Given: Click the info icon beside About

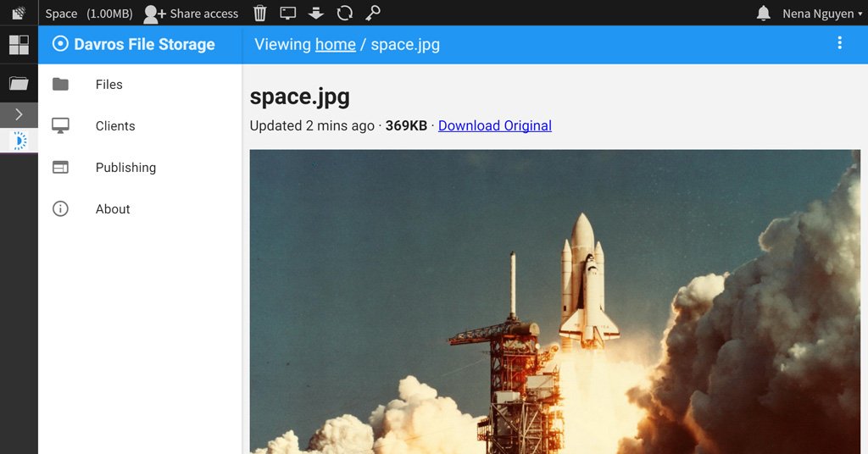Looking at the screenshot, I should 60,208.
